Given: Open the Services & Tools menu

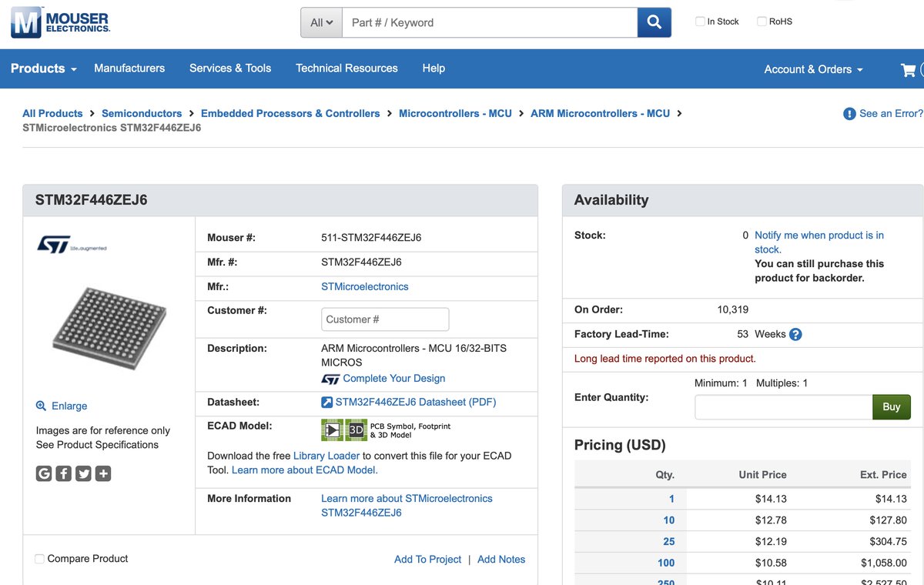Looking at the screenshot, I should click(x=230, y=69).
